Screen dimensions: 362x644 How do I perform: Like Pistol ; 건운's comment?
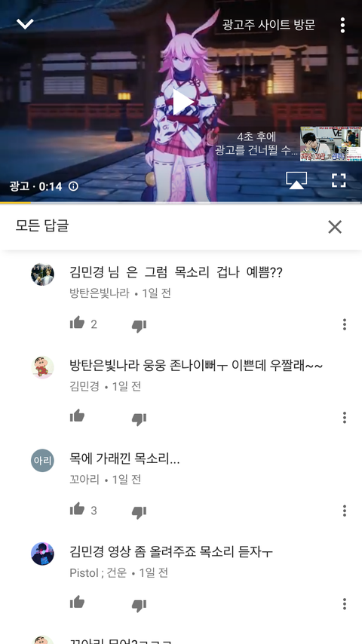pos(77,603)
